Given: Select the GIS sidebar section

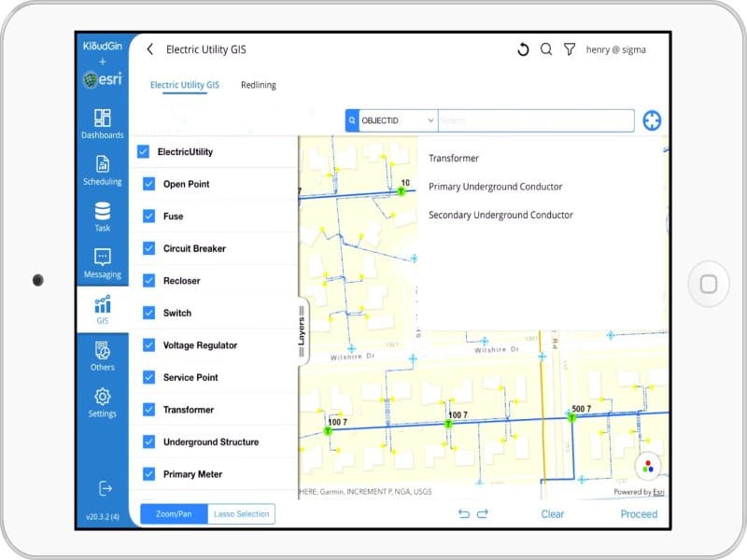Looking at the screenshot, I should click(103, 310).
